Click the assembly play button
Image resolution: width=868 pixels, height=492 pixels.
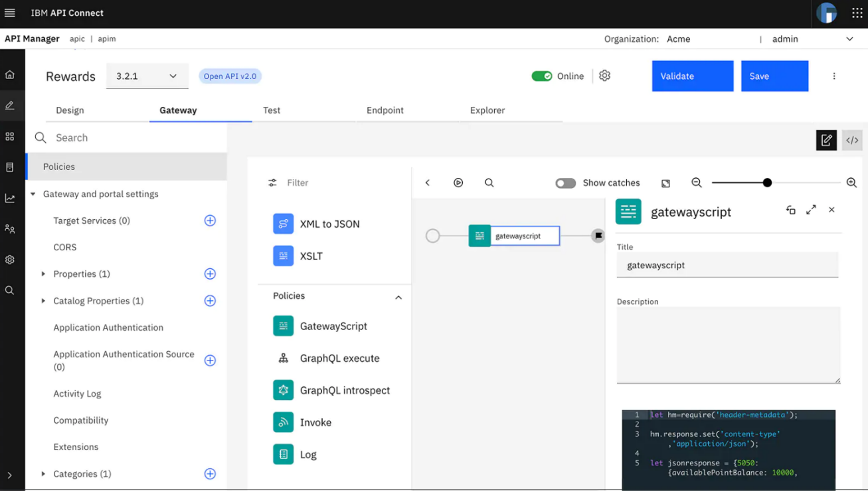coord(458,183)
